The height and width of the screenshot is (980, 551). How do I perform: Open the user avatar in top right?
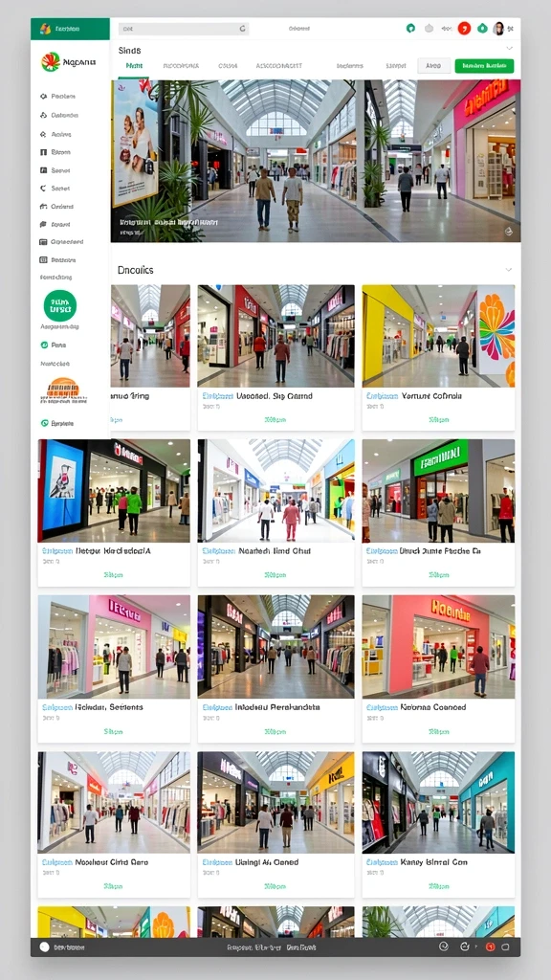498,28
